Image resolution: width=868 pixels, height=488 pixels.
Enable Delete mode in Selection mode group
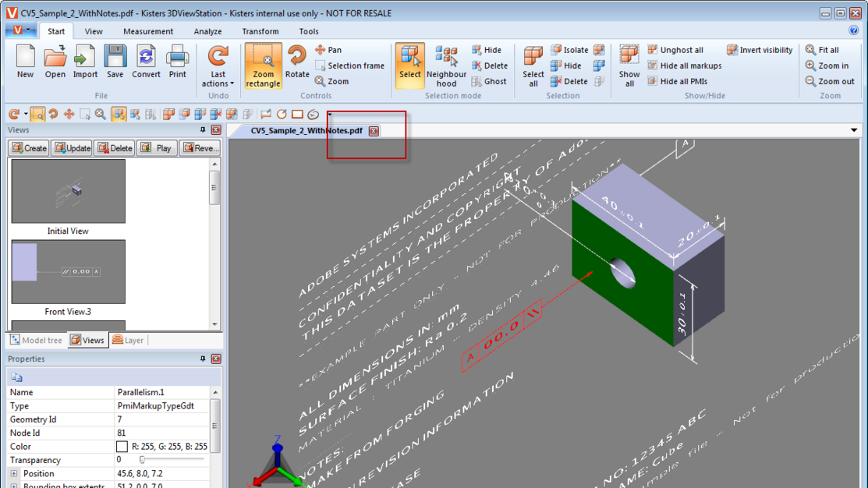click(489, 65)
